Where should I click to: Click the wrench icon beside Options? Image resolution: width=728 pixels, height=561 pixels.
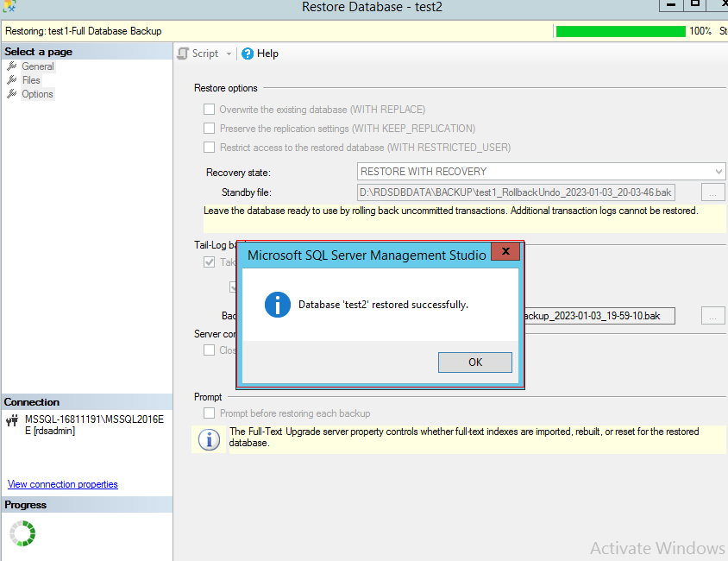tap(11, 94)
